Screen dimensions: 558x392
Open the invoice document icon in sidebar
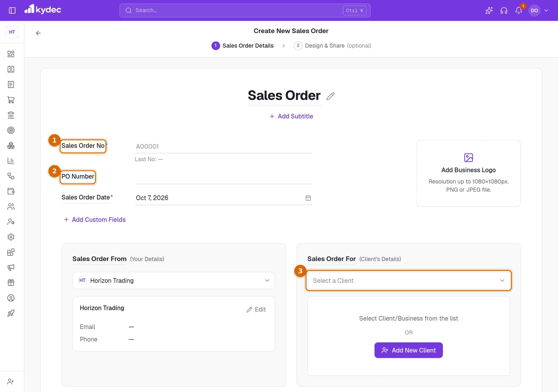pos(11,84)
